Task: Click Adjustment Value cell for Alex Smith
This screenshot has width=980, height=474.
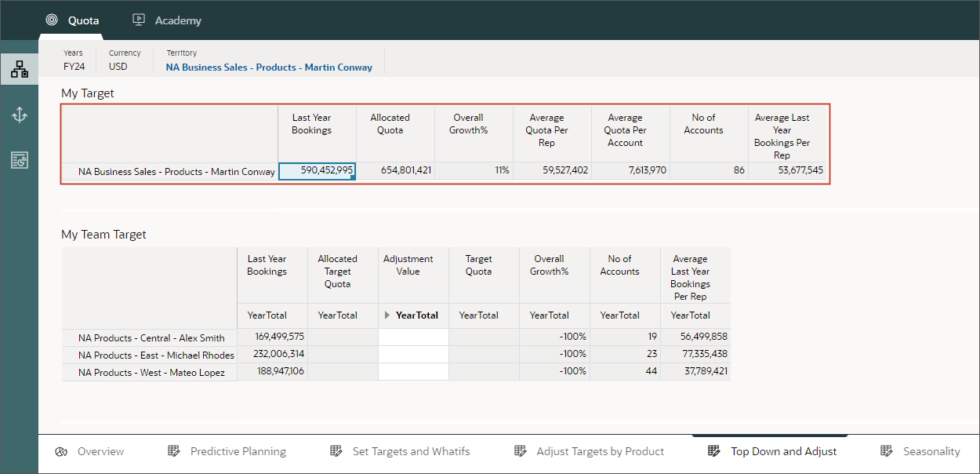Action: pyautogui.click(x=413, y=337)
